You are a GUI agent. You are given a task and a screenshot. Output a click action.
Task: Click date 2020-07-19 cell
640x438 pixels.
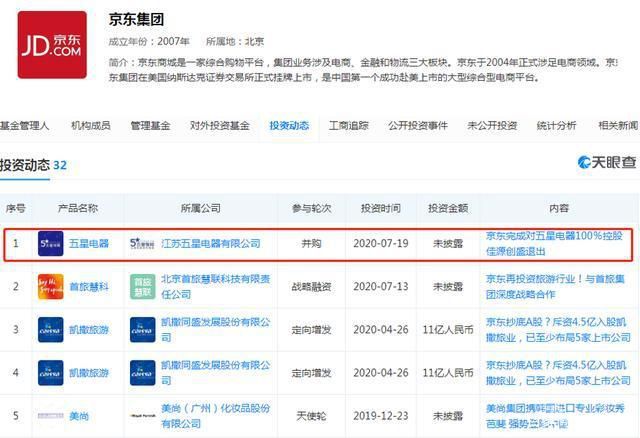[381, 244]
